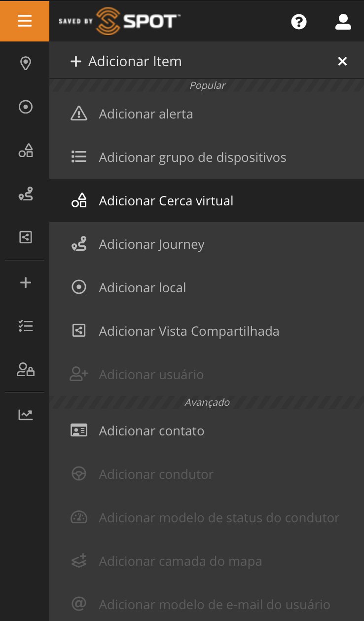The width and height of the screenshot is (364, 621).
Task: Choose Adicionar grupo de dispositivos
Action: [x=192, y=157]
